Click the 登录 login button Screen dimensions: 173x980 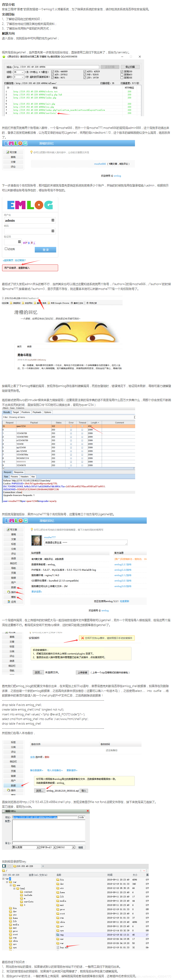(45, 250)
